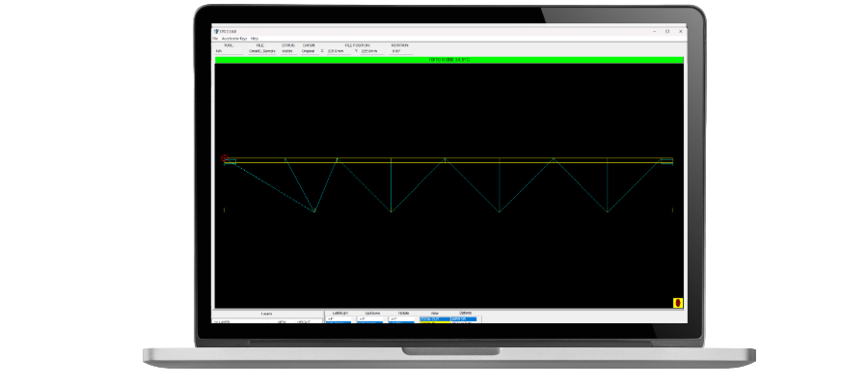The height and width of the screenshot is (386, 868).
Task: Click the green progress status bar
Action: (448, 60)
